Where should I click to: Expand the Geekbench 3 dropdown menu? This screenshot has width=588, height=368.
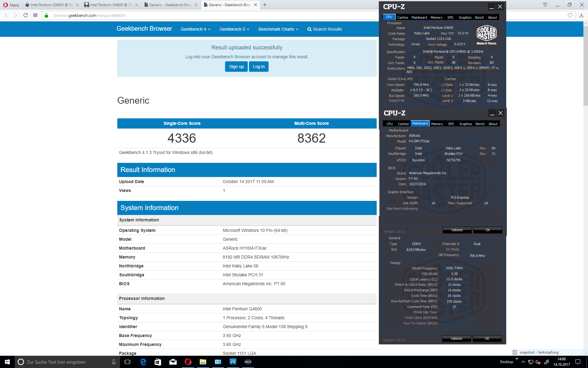tap(234, 29)
